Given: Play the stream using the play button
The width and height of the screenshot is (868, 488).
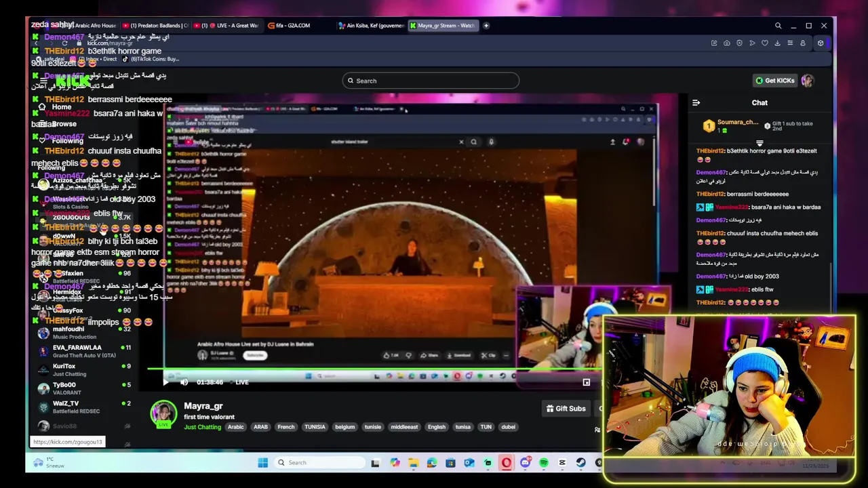Looking at the screenshot, I should [x=166, y=382].
